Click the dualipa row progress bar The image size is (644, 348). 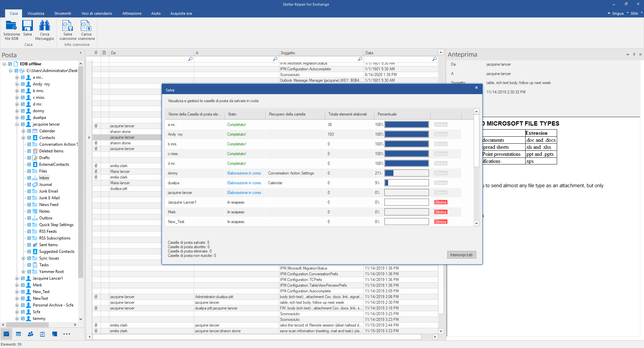click(407, 183)
